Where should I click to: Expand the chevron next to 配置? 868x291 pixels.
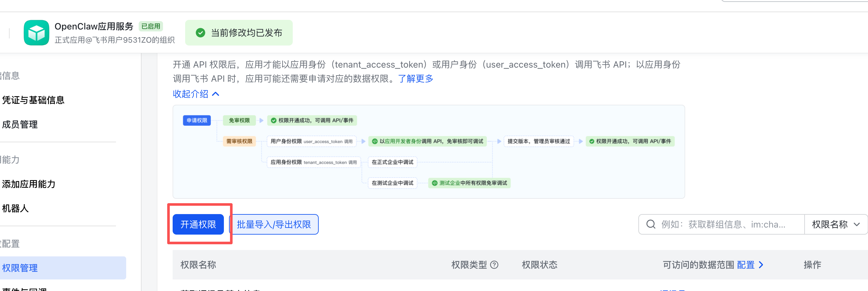761,265
